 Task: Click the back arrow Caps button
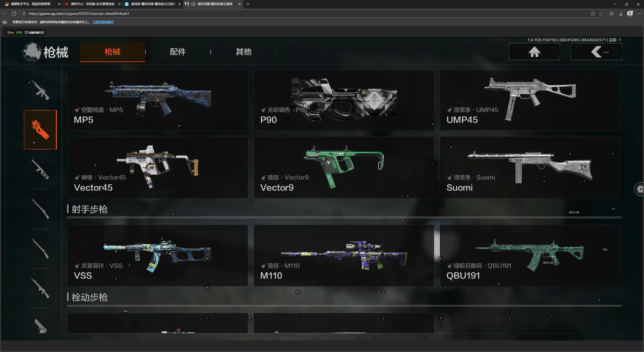(596, 52)
